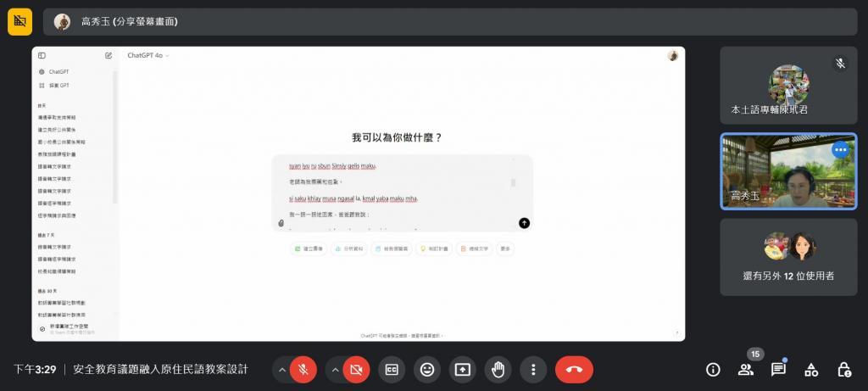Open host controls lock icon
Viewport: 868px width, 391px height.
(844, 370)
